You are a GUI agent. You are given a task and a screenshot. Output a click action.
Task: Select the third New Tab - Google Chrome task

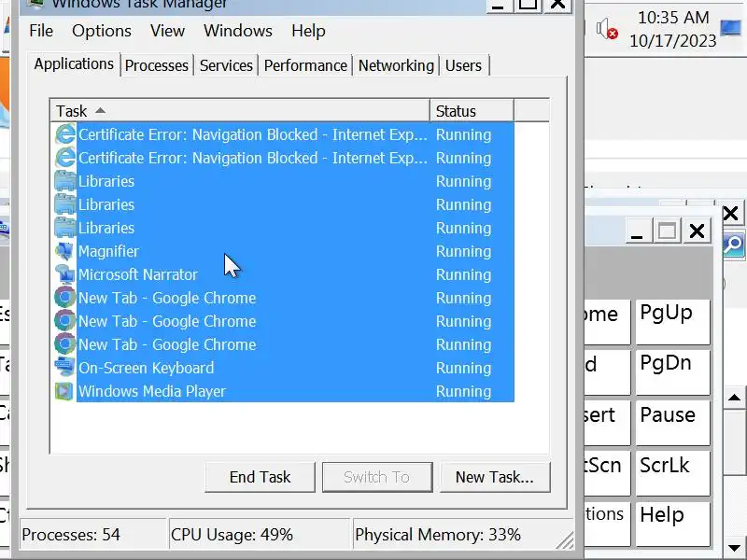click(x=167, y=344)
